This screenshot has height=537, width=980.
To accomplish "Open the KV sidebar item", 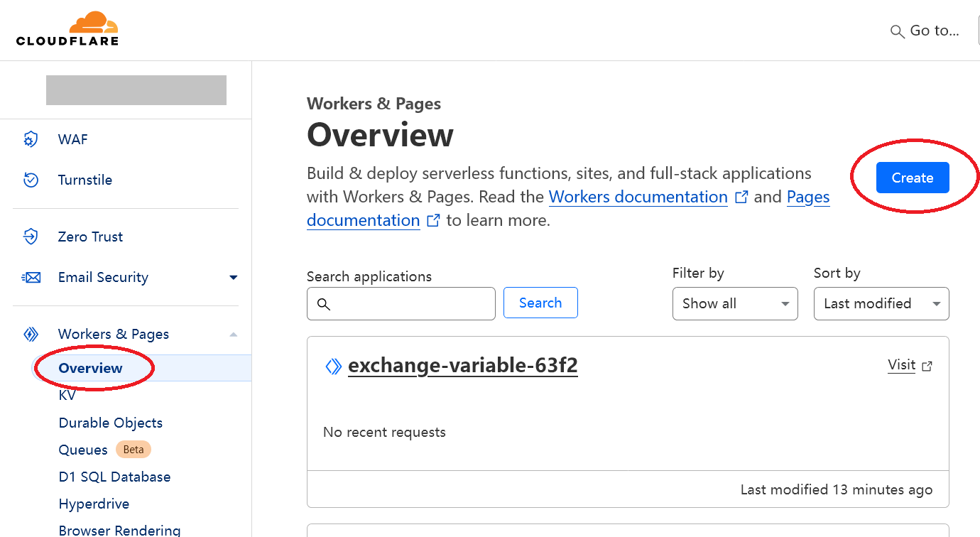I will (x=67, y=395).
